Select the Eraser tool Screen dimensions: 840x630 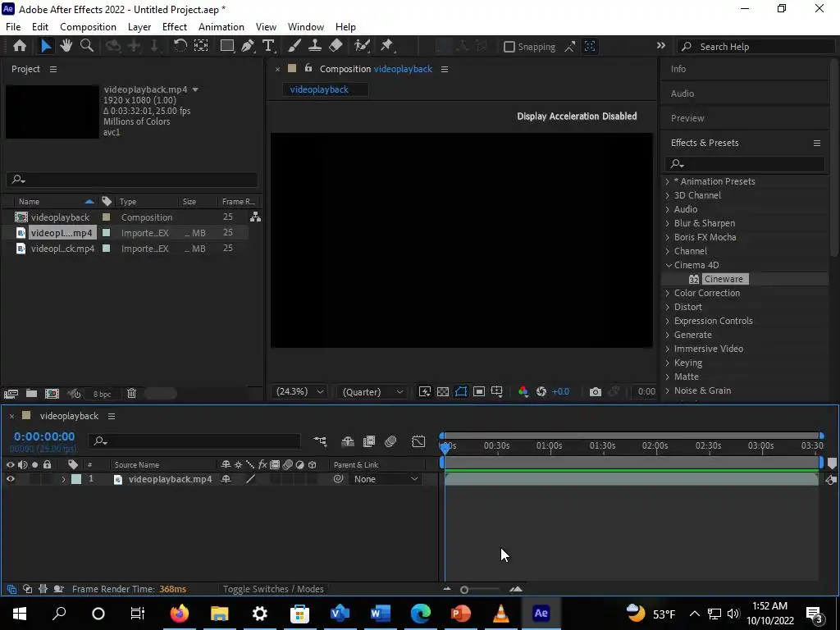point(336,46)
